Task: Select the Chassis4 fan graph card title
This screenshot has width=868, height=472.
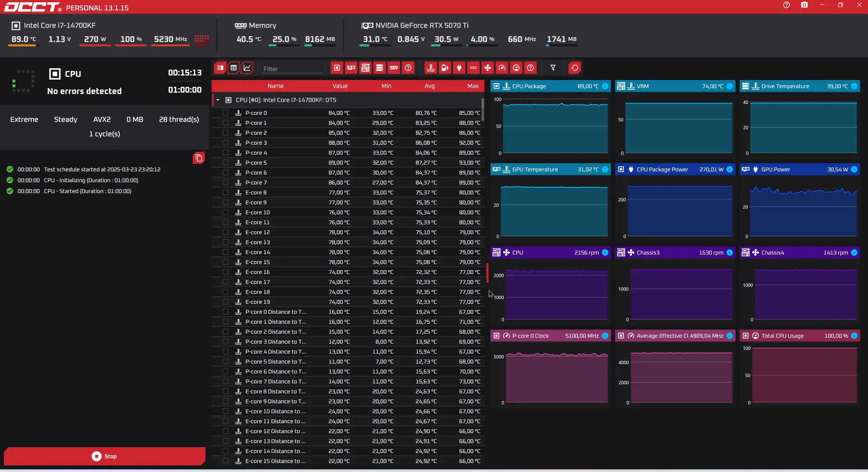Action: click(x=773, y=253)
